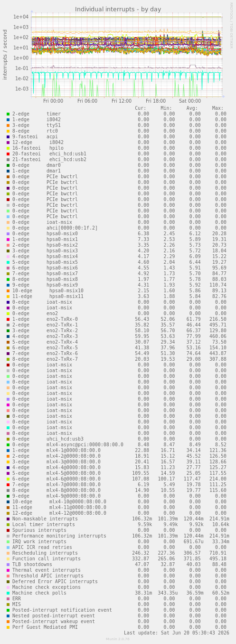
Task: Click the TLB shootdowns color swatch
Action: pyautogui.click(x=8, y=565)
